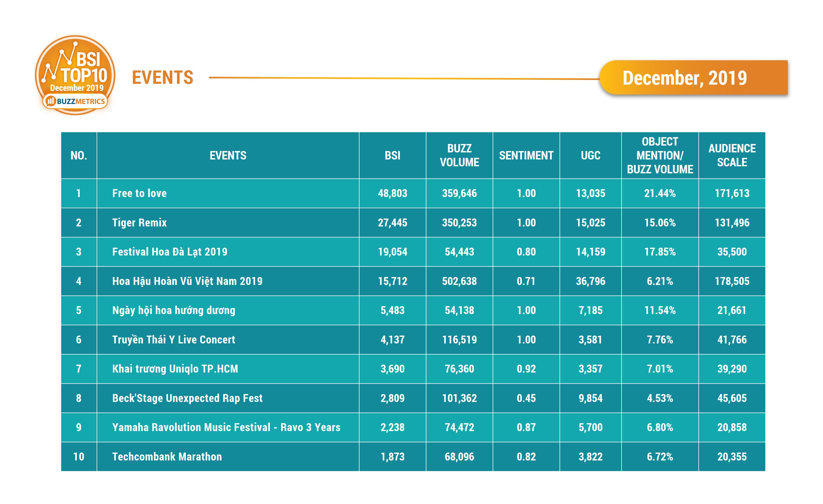823x504 pixels.
Task: Click buzz volume 359,646
Action: pyautogui.click(x=459, y=193)
